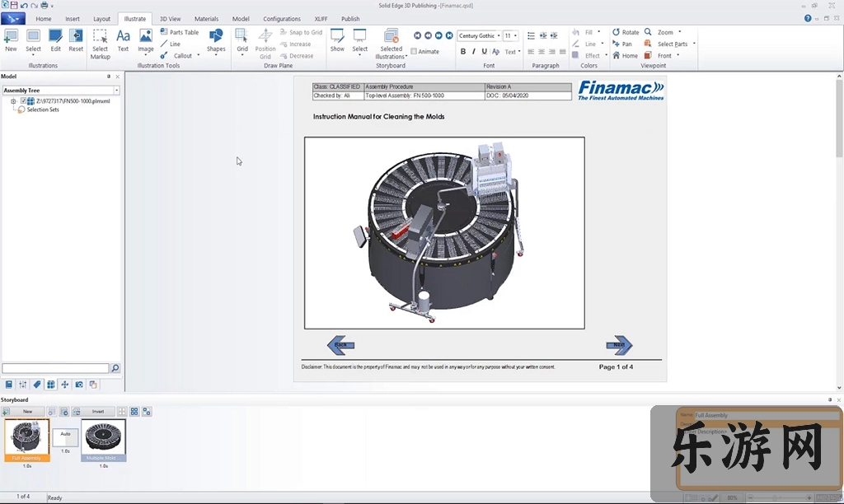Switch to the Layout tab
Image resolution: width=844 pixels, height=504 pixels.
[x=101, y=19]
